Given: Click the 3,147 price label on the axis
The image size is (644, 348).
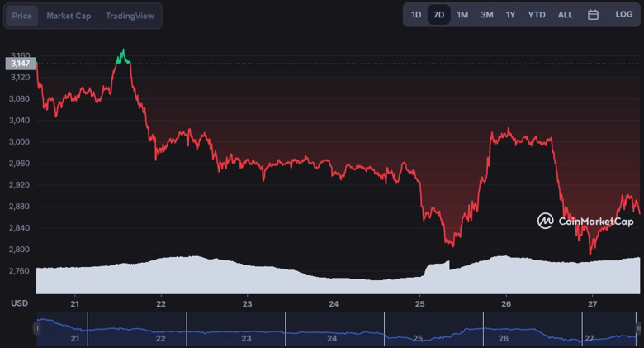Looking at the screenshot, I should coord(20,64).
